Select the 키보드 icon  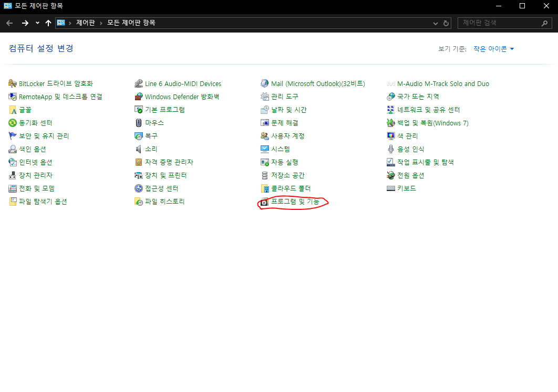tap(391, 188)
